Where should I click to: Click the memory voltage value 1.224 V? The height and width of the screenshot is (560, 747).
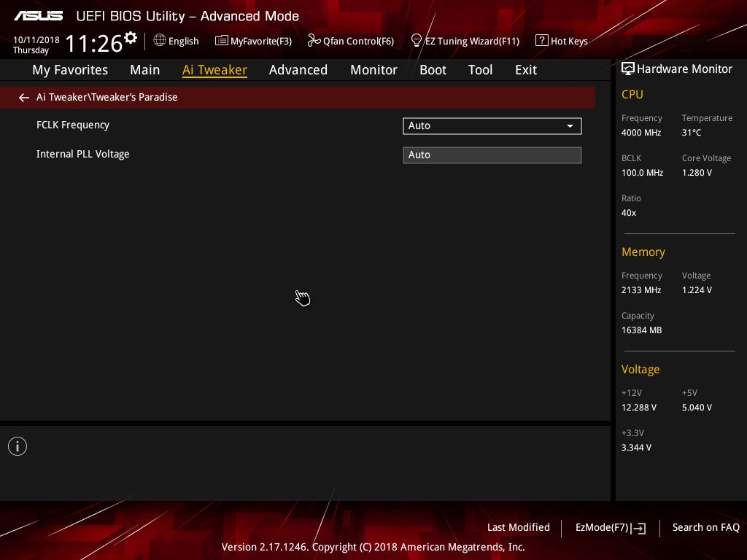697,290
